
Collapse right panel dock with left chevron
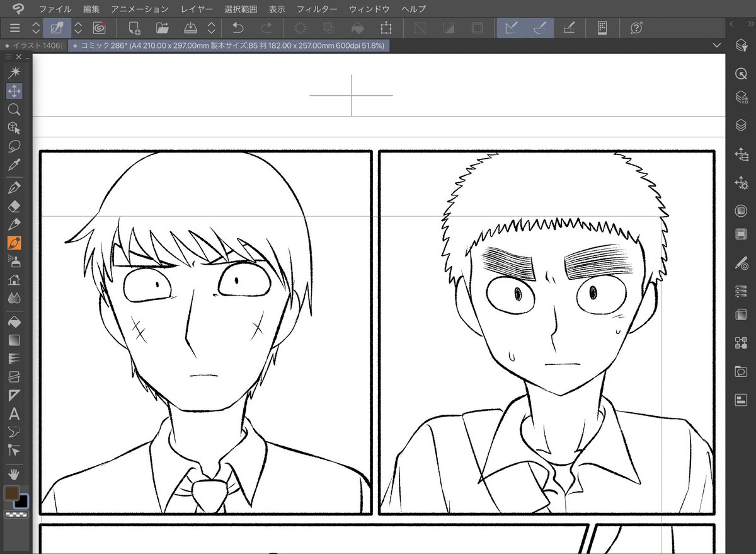point(732,23)
